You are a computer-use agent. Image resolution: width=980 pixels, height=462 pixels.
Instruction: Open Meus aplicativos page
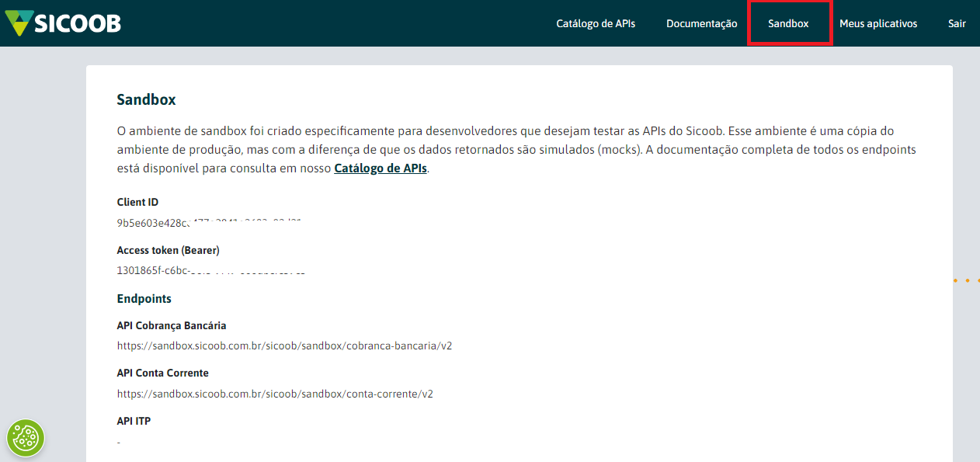878,23
